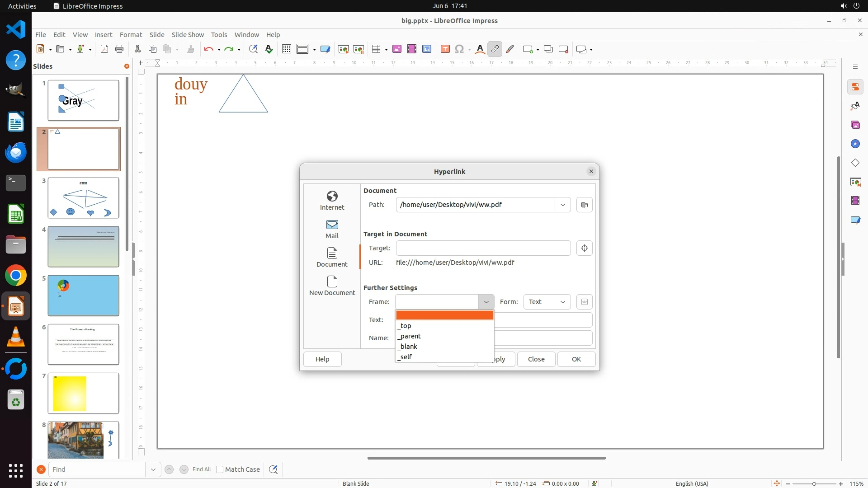
Task: Click the Events icon beside Form
Action: pyautogui.click(x=584, y=302)
